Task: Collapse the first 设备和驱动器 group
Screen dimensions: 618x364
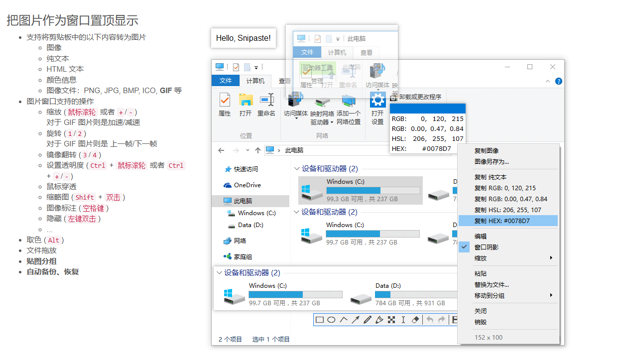Action: point(297,169)
